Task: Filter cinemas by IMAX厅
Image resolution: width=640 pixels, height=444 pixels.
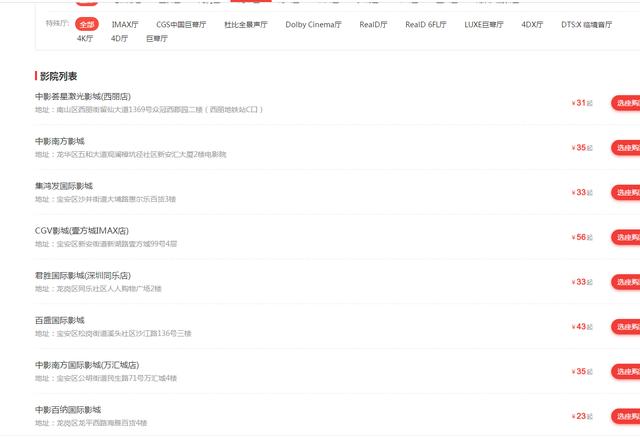Action: (125, 23)
